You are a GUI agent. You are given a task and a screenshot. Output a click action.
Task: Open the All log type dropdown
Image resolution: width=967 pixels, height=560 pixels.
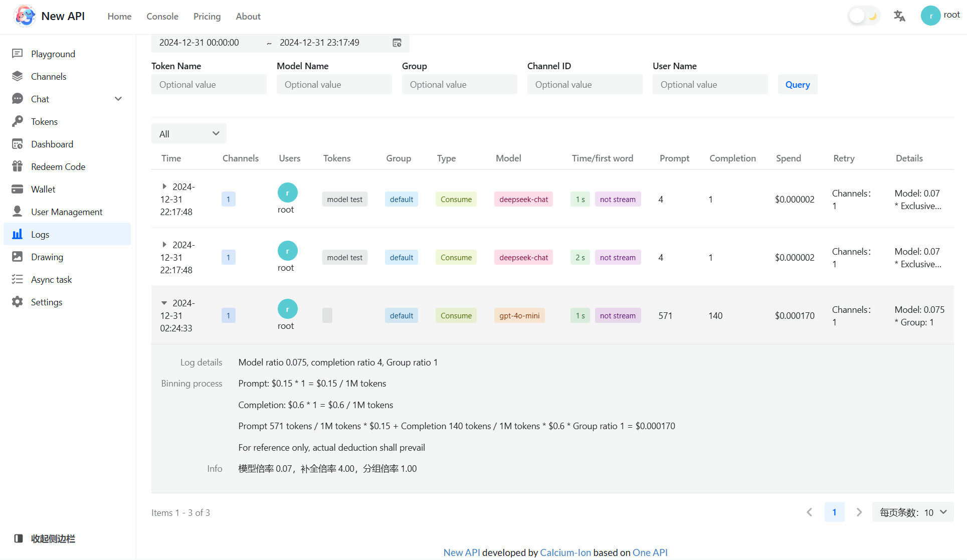coord(188,133)
